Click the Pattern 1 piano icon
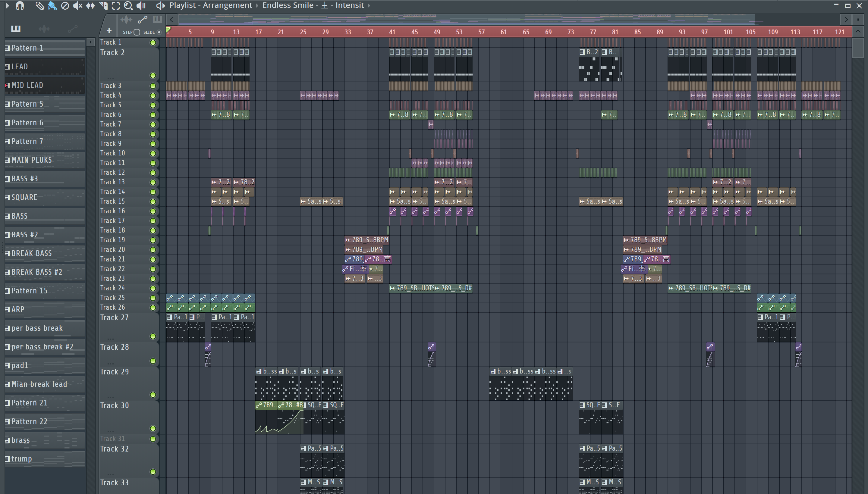 pyautogui.click(x=7, y=48)
